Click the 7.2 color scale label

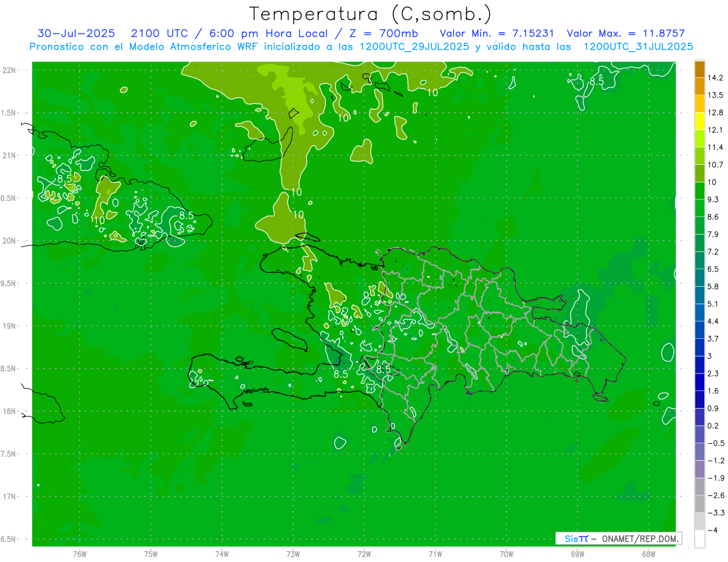[x=713, y=252]
